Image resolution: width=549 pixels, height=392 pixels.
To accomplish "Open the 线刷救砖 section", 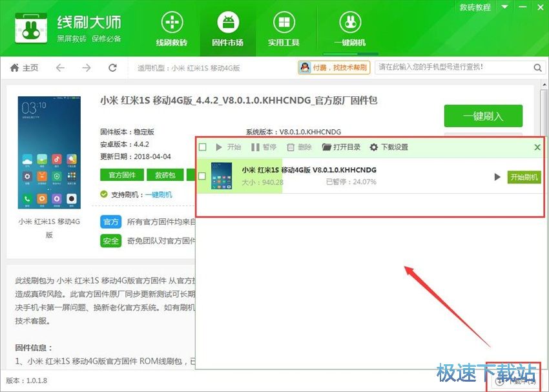I will click(x=172, y=30).
